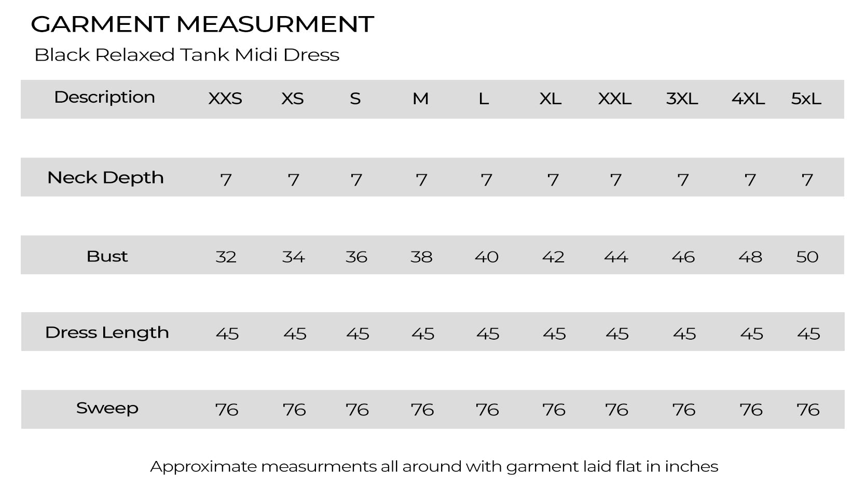This screenshot has height=504, width=865.
Task: Click the Description column header
Action: [x=104, y=97]
